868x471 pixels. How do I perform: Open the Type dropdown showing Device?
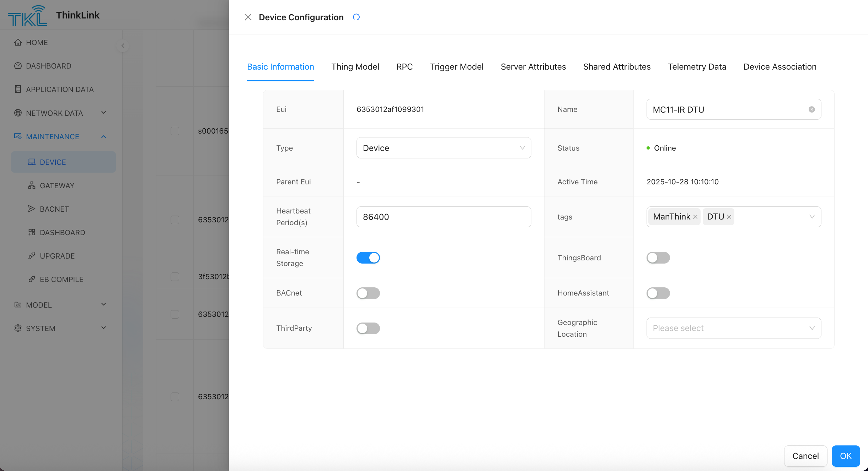[x=443, y=148]
